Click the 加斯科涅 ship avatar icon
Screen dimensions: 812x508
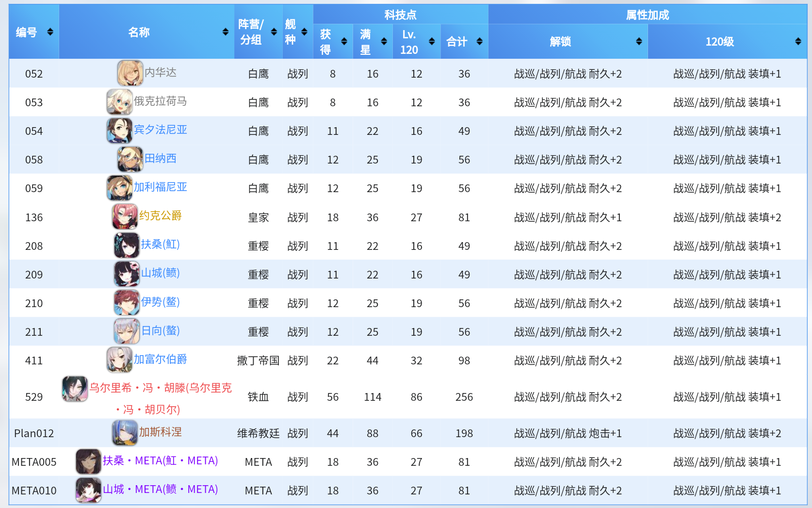(125, 432)
